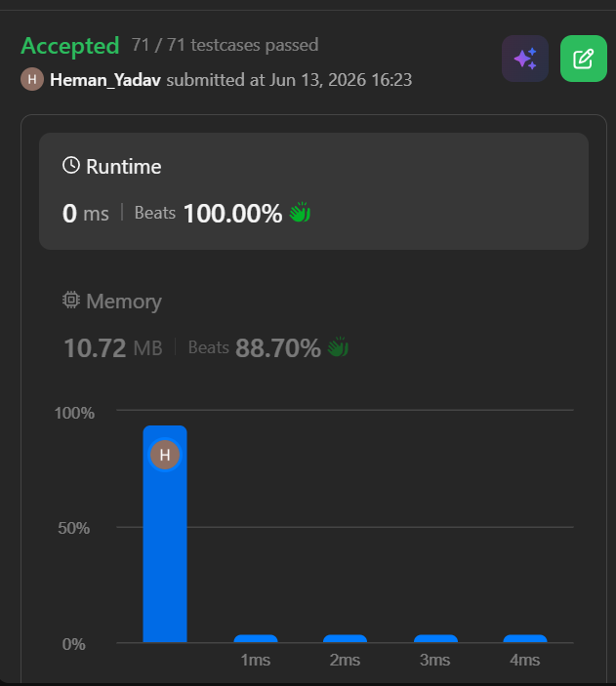Click the '2ms' axis label
The image size is (616, 686).
(345, 660)
